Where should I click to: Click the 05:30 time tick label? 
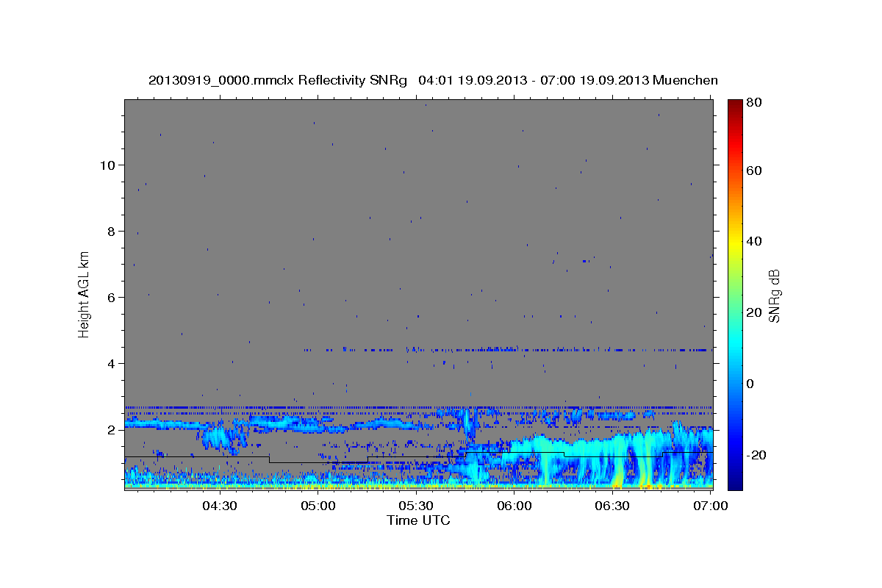pos(416,506)
